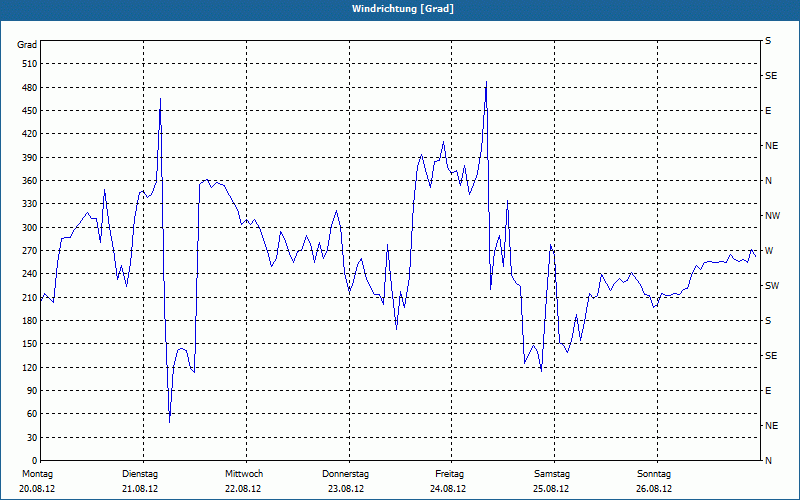Click the 390 value on the left axis
Viewport: 800px width, 500px height.
[x=30, y=158]
